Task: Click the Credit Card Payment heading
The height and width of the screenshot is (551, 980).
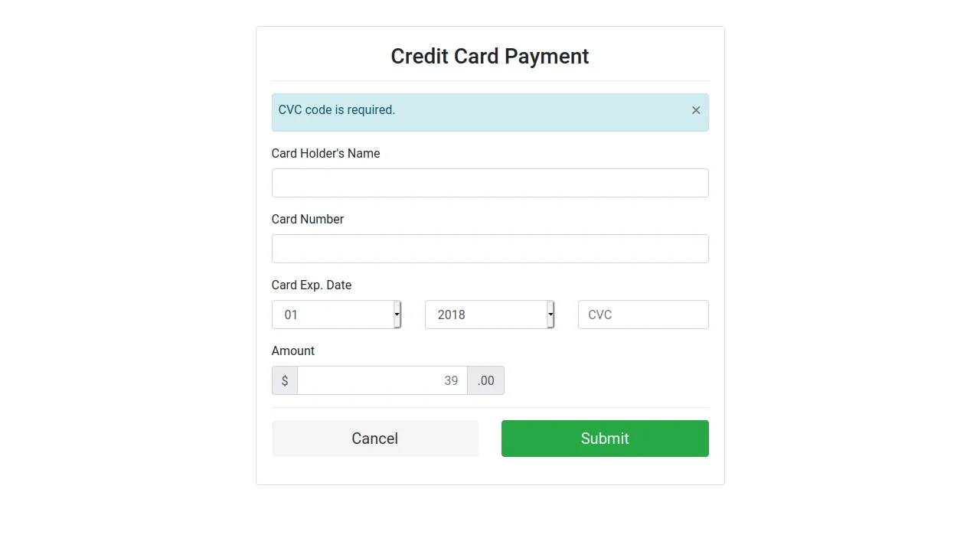Action: click(490, 56)
